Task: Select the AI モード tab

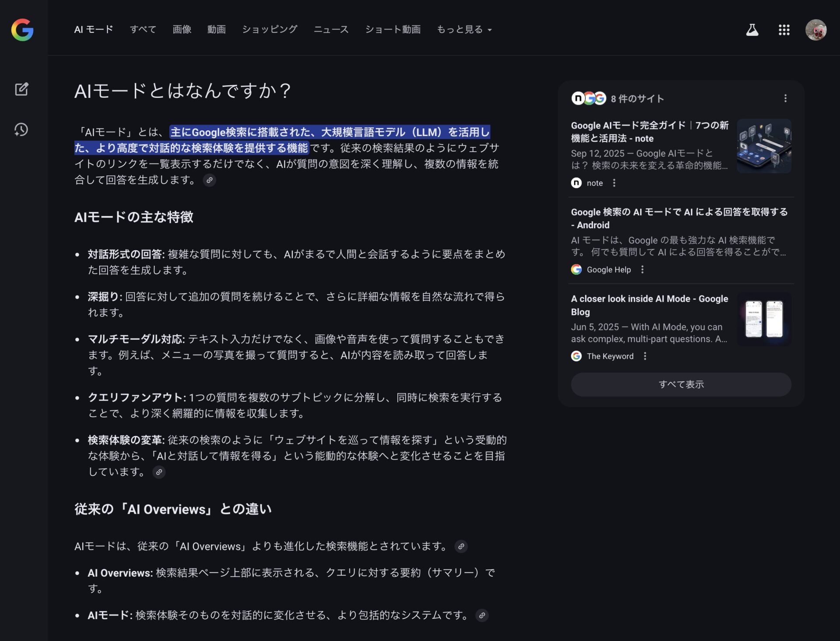Action: click(94, 29)
